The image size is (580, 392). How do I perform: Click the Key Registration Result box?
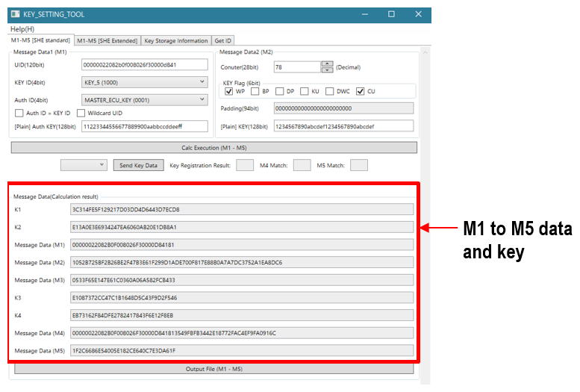pyautogui.click(x=245, y=165)
